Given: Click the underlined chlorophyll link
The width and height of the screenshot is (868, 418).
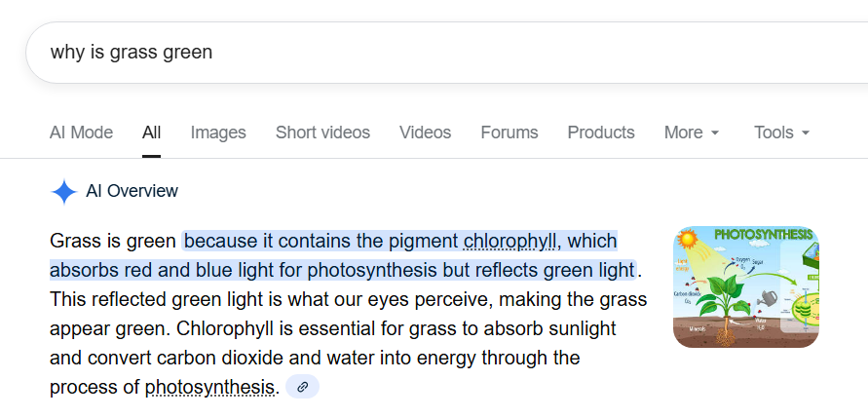Looking at the screenshot, I should 510,241.
